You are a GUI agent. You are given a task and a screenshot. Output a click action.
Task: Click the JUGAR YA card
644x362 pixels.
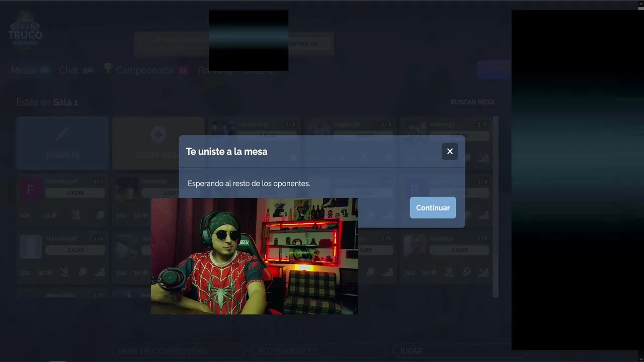click(x=62, y=143)
